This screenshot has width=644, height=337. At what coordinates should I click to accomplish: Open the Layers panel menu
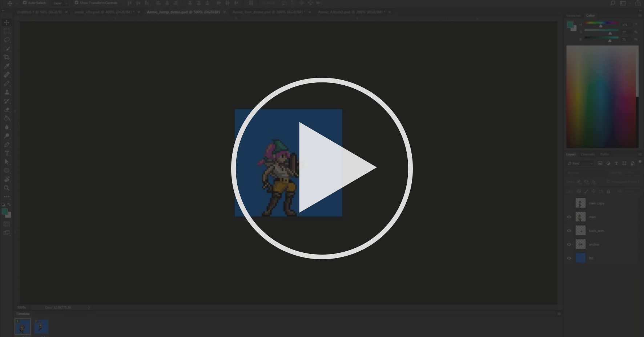pos(640,154)
